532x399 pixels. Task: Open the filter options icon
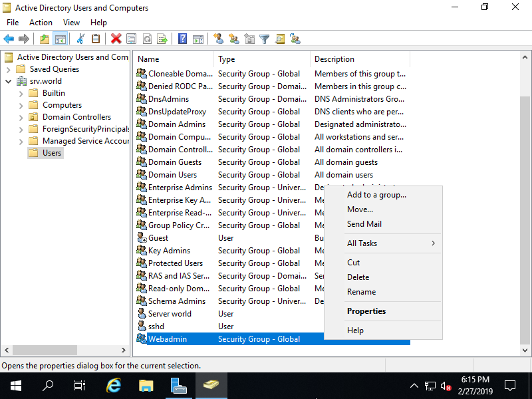pos(264,39)
